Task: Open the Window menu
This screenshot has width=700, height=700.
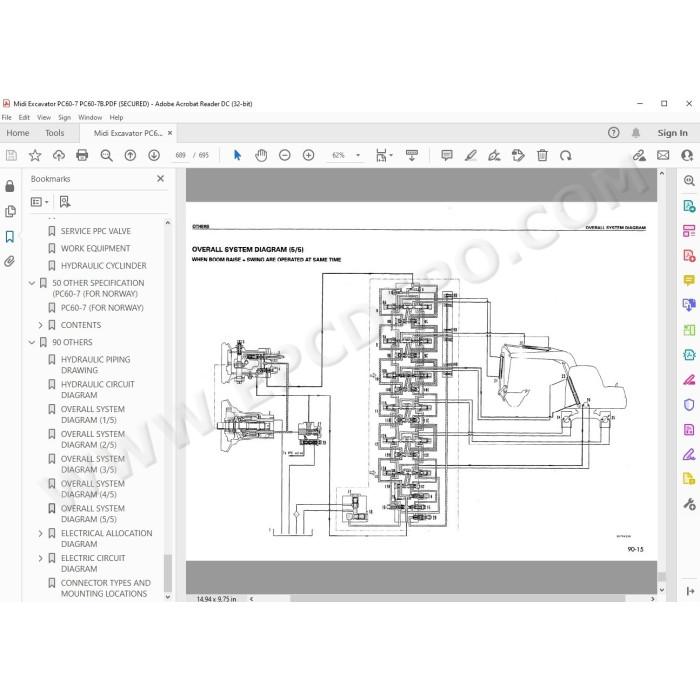Action: click(90, 117)
